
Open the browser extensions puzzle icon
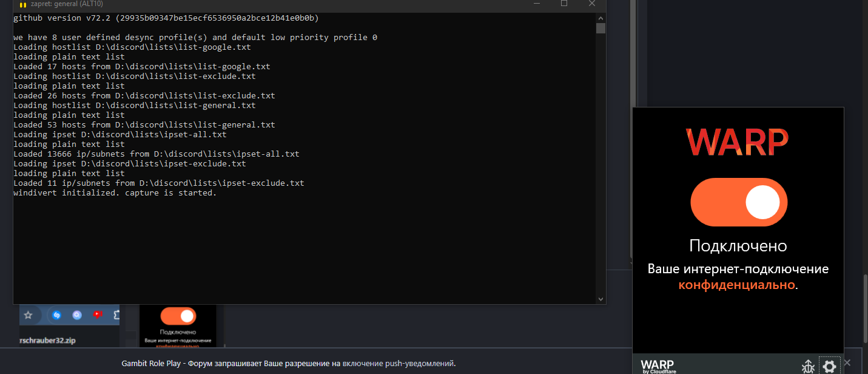(x=117, y=315)
